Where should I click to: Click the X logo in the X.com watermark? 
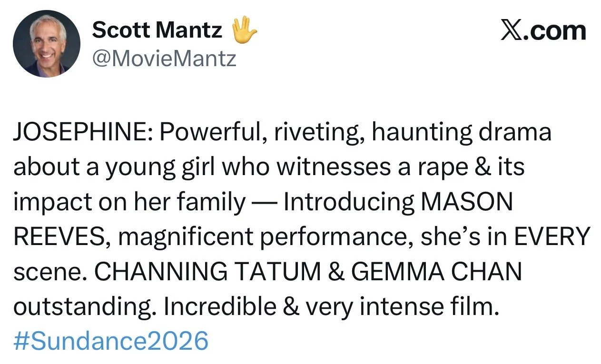pos(513,31)
